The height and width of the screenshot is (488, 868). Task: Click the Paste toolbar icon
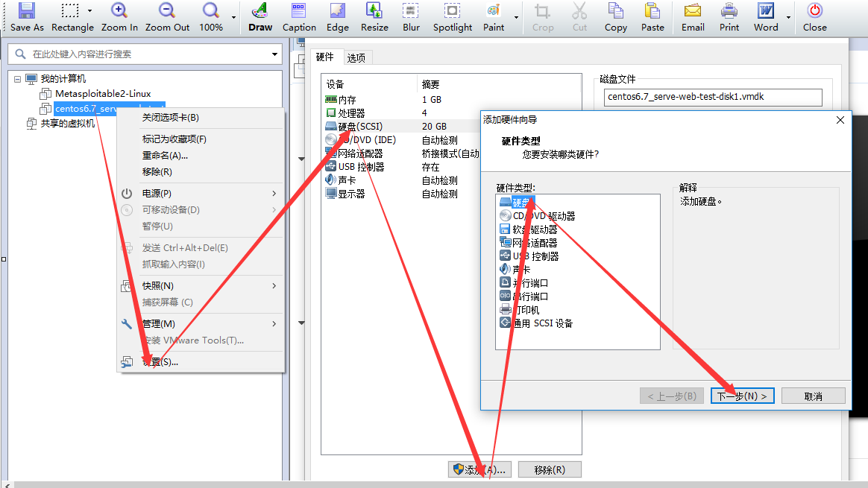click(x=652, y=17)
